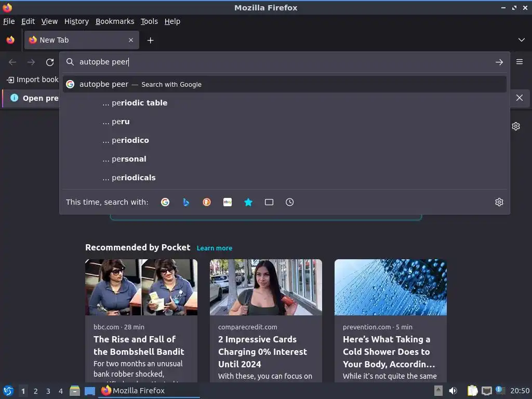Viewport: 532px width, 399px height.
Task: Choose the 'periodic table' suggestion
Action: point(284,103)
